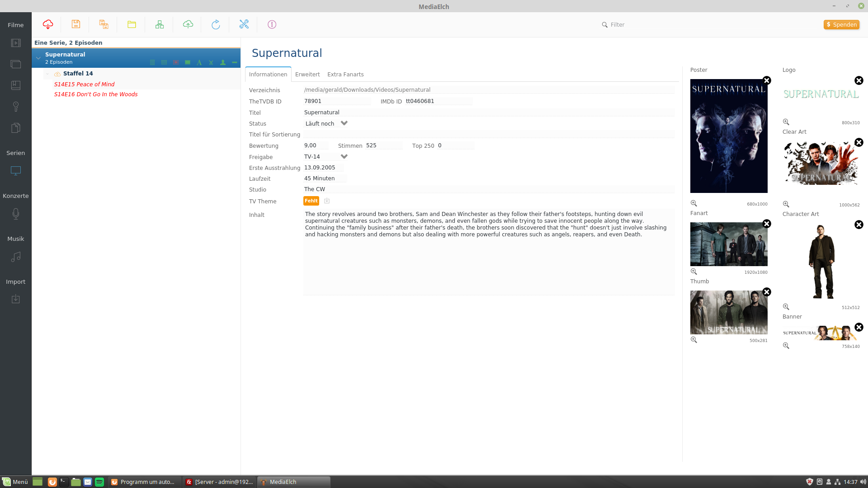Open the concerts microphone icon
The height and width of the screenshot is (488, 868).
coord(16,214)
